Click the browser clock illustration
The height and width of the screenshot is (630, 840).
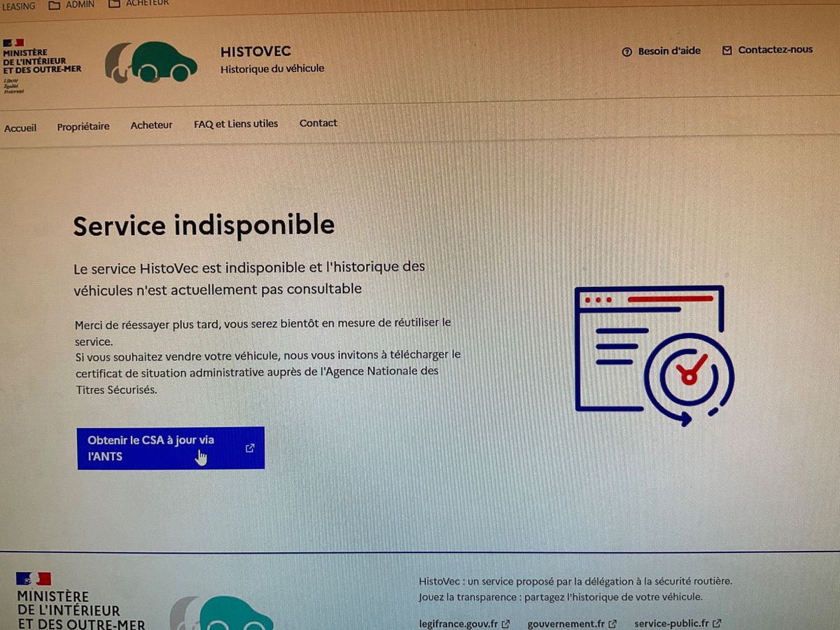[x=654, y=356]
